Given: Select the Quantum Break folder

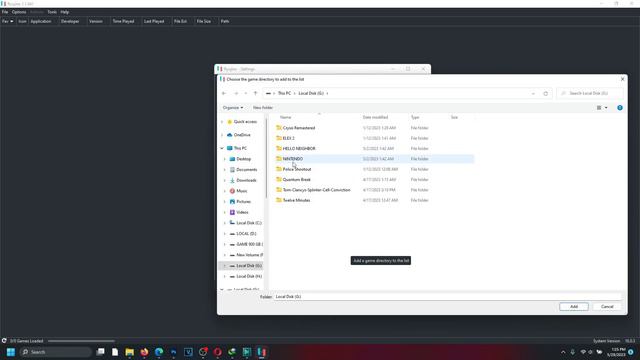Looking at the screenshot, I should [x=297, y=180].
